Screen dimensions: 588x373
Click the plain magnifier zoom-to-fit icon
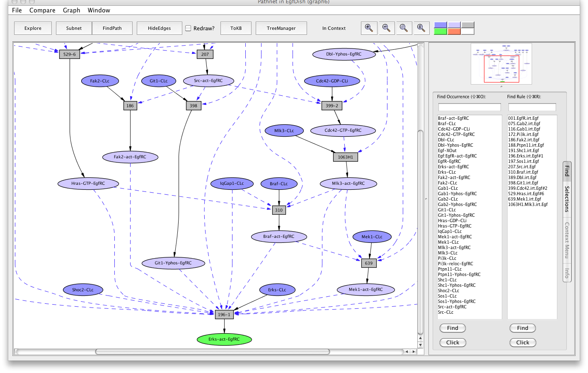pos(404,28)
